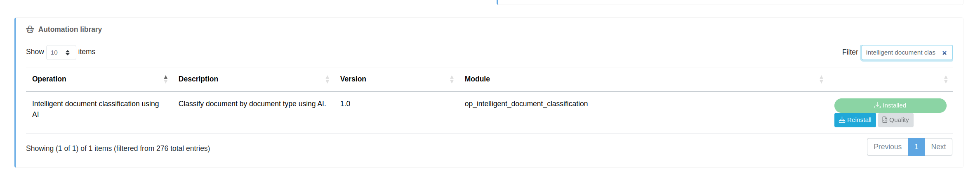Select page 1 in pagination
The width and height of the screenshot is (980, 179).
916,147
